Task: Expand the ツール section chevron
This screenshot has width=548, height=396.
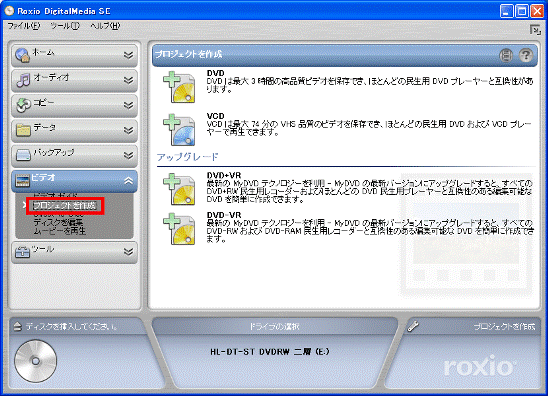Action: pos(128,252)
